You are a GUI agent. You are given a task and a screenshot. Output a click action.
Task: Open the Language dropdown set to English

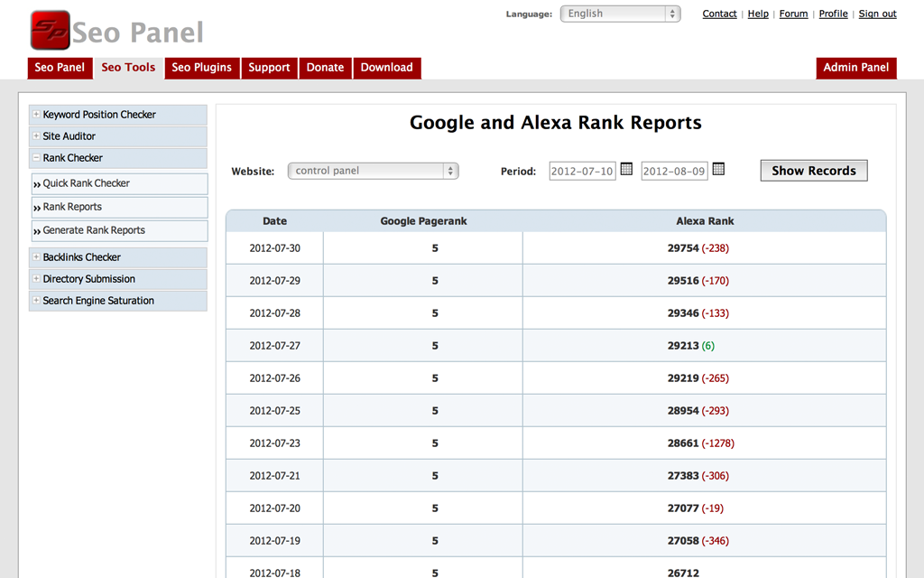(620, 14)
